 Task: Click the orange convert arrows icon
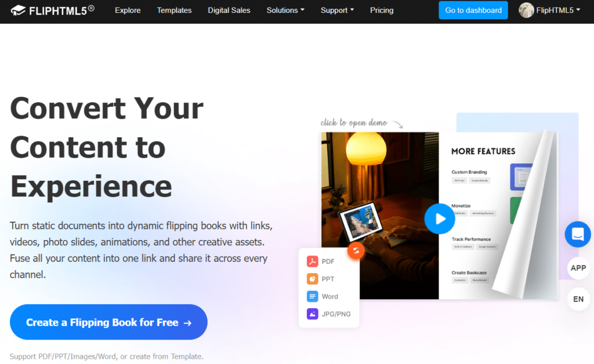(356, 251)
